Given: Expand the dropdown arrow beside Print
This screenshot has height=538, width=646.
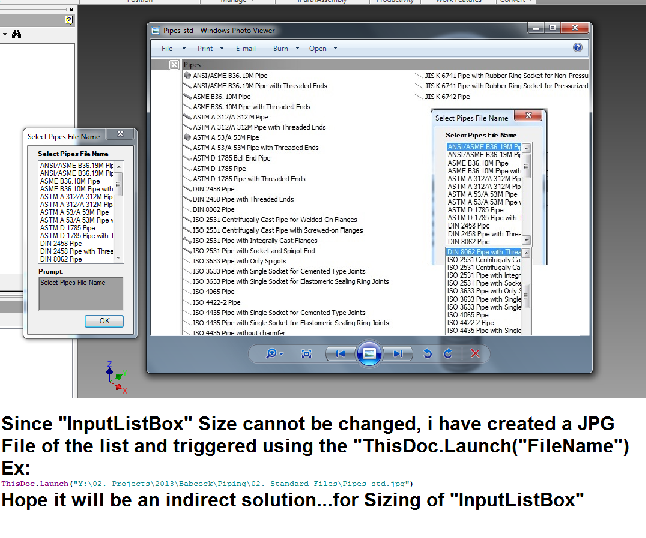Looking at the screenshot, I should pyautogui.click(x=222, y=49).
